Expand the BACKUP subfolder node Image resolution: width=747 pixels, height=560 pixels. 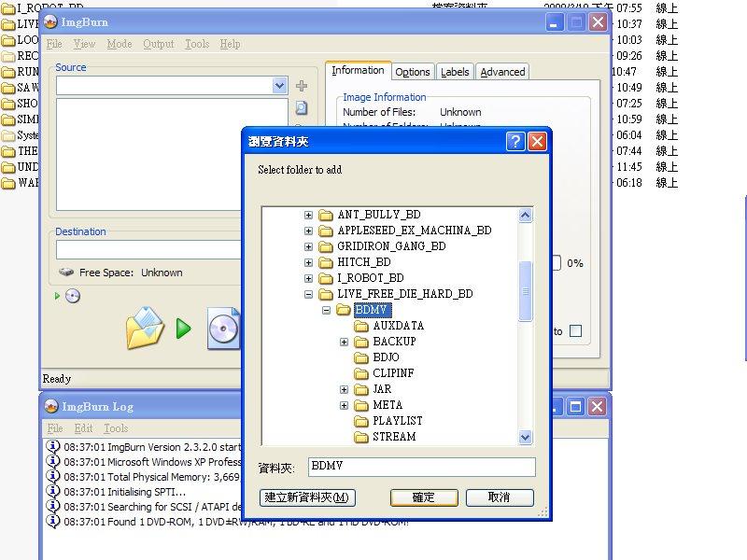click(344, 342)
